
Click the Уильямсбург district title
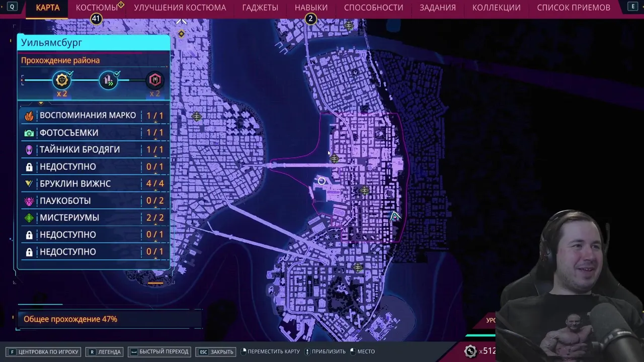pos(51,43)
